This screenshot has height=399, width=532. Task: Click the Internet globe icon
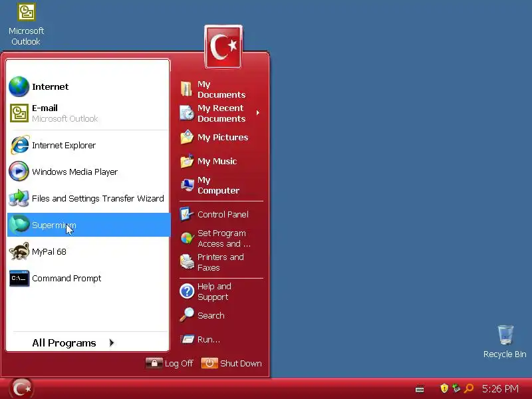pos(19,86)
